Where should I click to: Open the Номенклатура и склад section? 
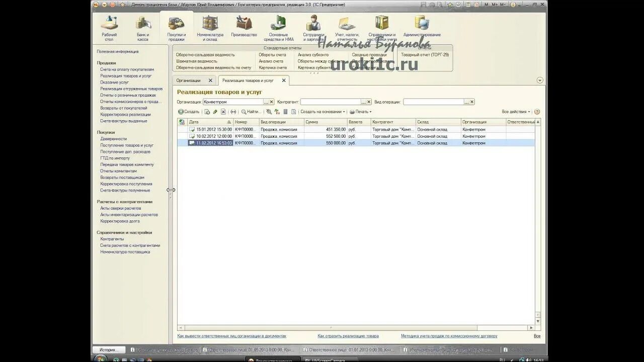pyautogui.click(x=210, y=29)
